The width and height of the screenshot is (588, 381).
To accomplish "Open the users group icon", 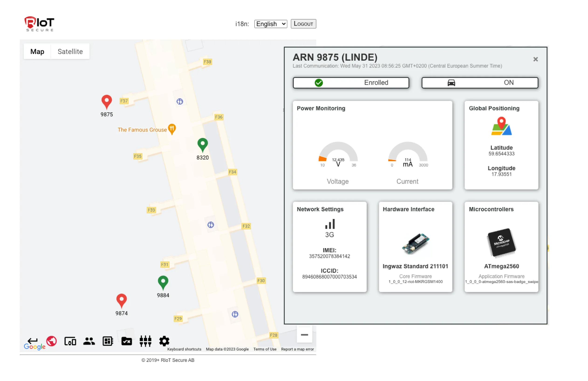I will [x=89, y=341].
